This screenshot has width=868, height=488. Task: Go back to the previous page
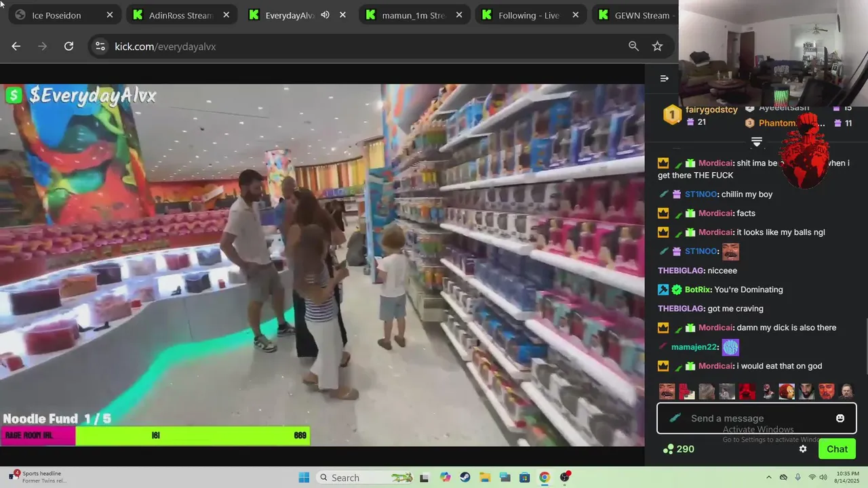(16, 46)
